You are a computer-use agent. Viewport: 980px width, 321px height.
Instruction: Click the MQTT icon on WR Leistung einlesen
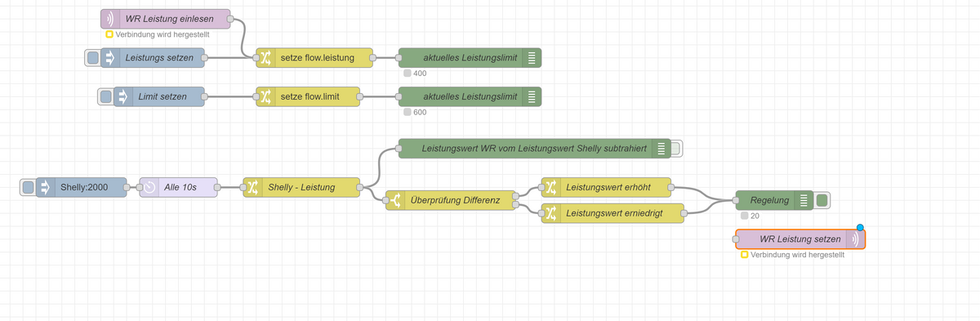(109, 19)
